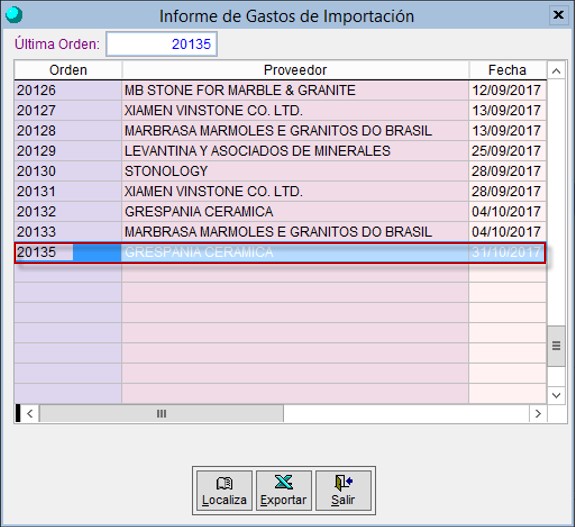Image resolution: width=575 pixels, height=527 pixels.
Task: Click the highlighted 20135 order cell
Action: (x=68, y=252)
